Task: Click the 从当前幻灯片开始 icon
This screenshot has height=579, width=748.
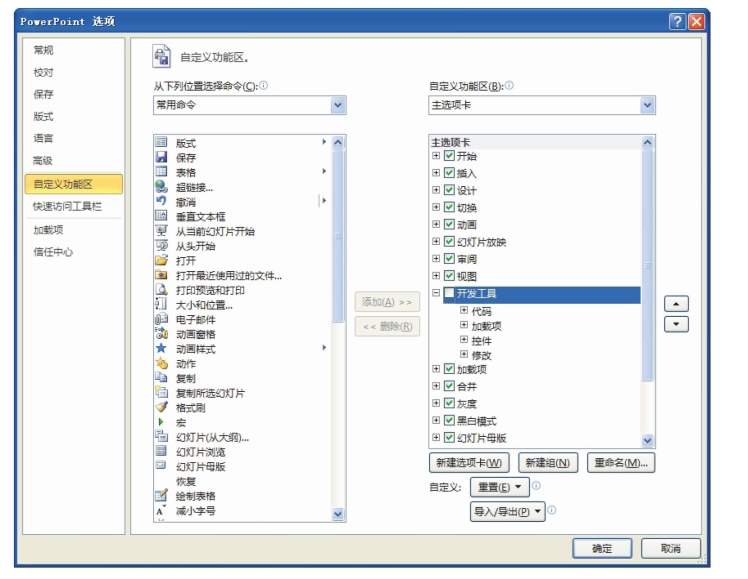Action: coord(162,231)
